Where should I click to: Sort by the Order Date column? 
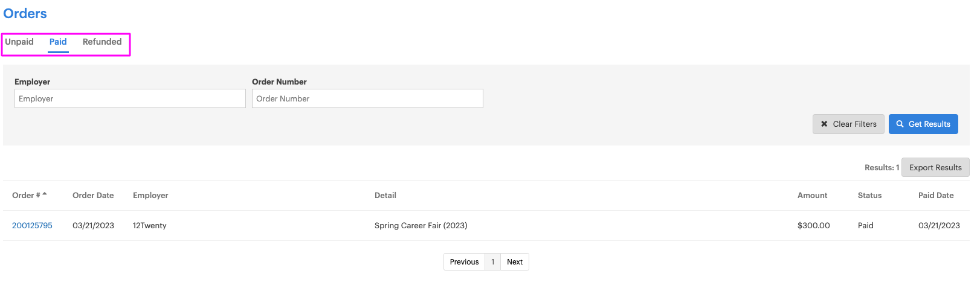click(93, 195)
